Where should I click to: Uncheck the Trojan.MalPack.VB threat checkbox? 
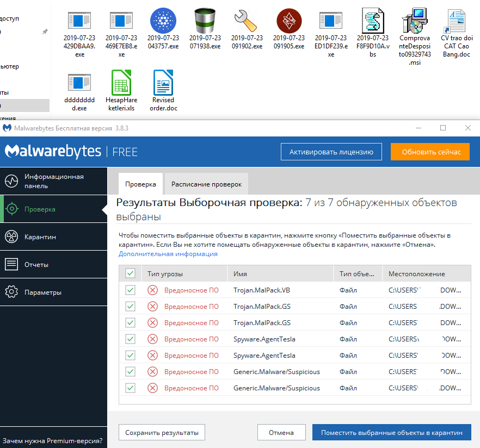131,290
